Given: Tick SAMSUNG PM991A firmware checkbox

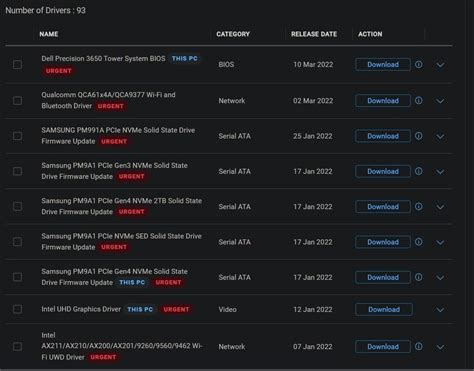Looking at the screenshot, I should point(17,136).
